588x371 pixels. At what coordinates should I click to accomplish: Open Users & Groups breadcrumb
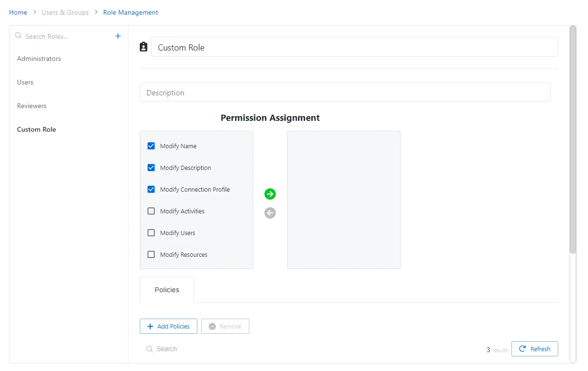pos(65,12)
